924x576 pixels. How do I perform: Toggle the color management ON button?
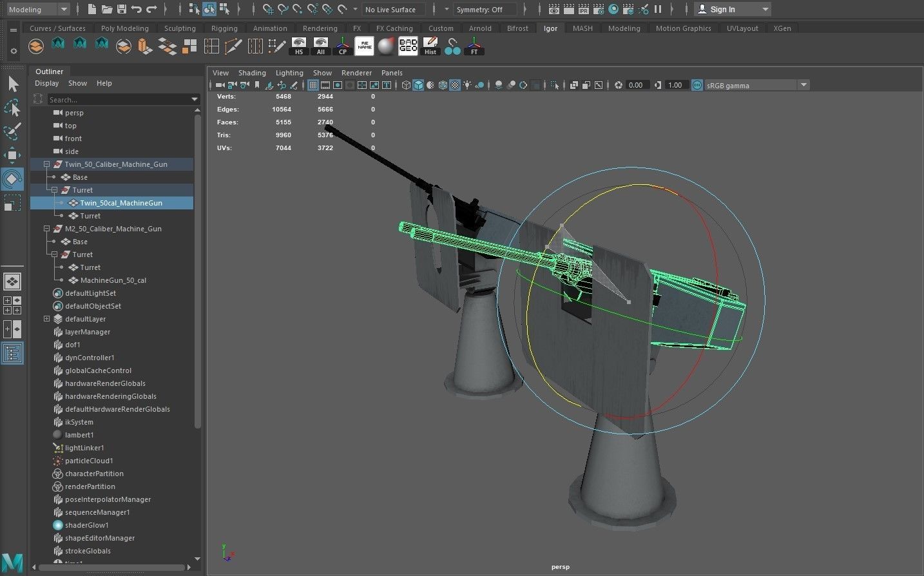pos(697,85)
